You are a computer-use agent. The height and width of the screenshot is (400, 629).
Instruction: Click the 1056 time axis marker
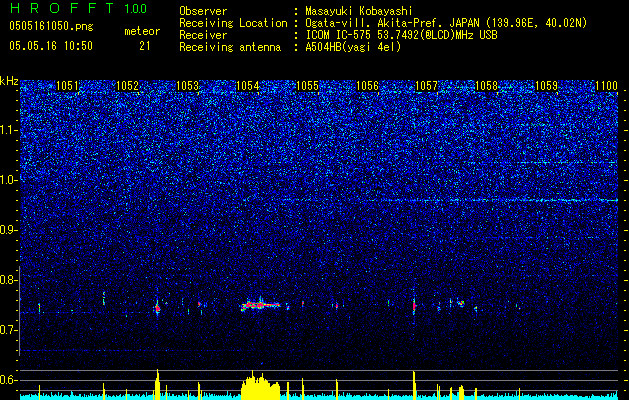367,86
